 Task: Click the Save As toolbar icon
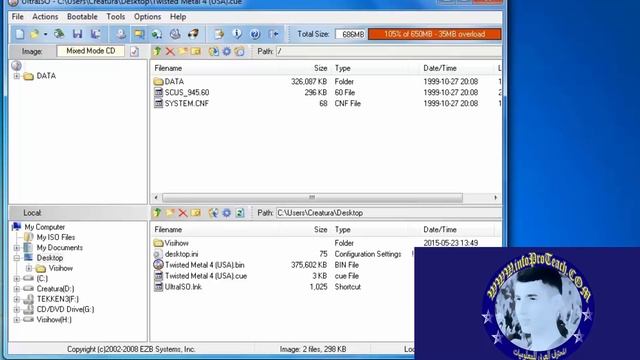[96, 34]
